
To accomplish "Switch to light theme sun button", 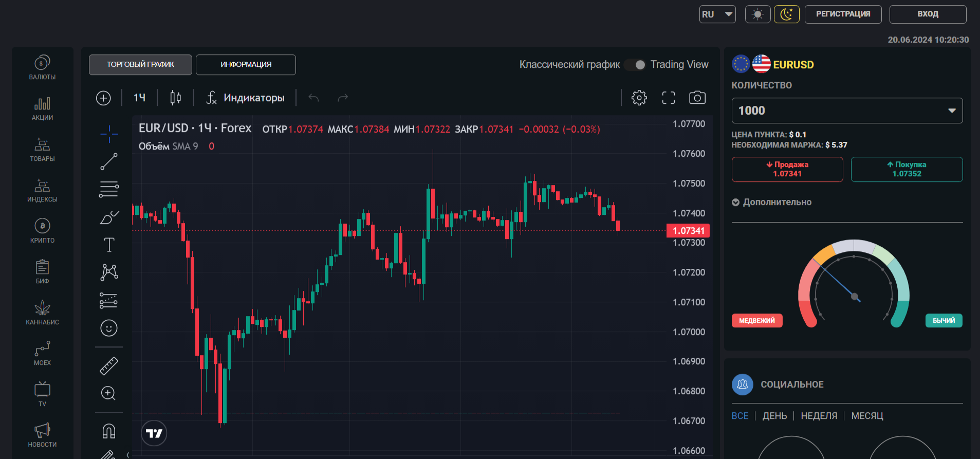I will point(757,14).
